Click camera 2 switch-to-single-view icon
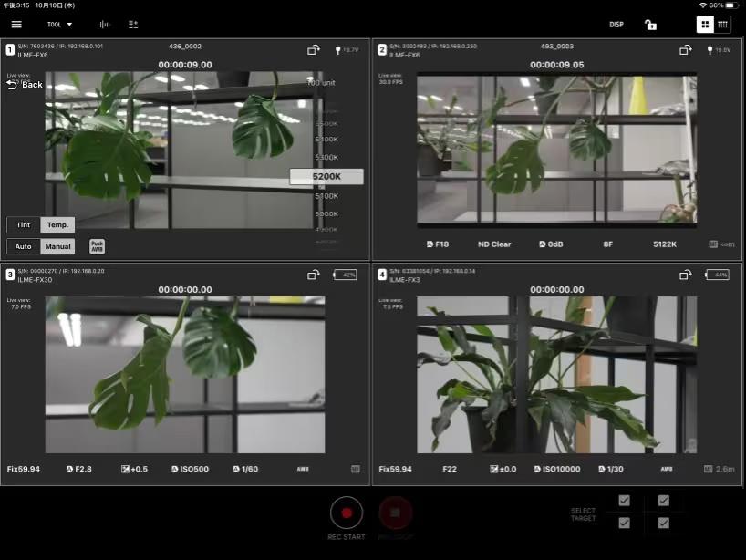The height and width of the screenshot is (560, 746). [x=685, y=50]
